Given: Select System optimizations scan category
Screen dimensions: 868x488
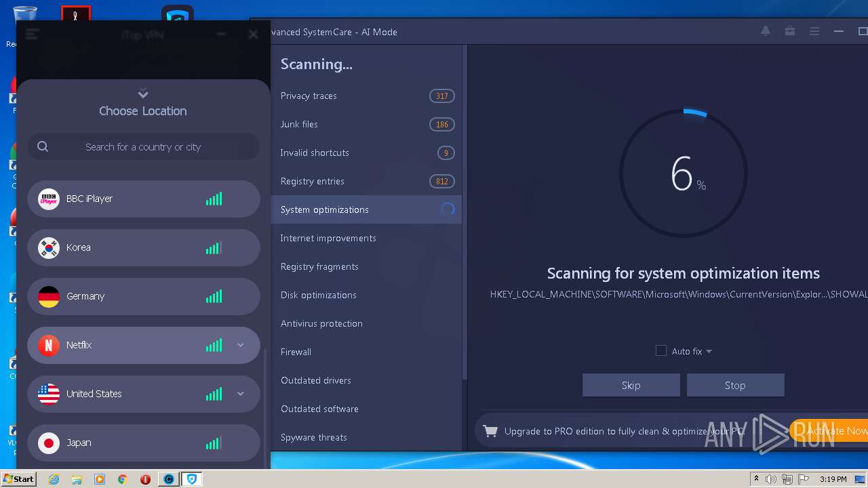Looking at the screenshot, I should coord(366,209).
